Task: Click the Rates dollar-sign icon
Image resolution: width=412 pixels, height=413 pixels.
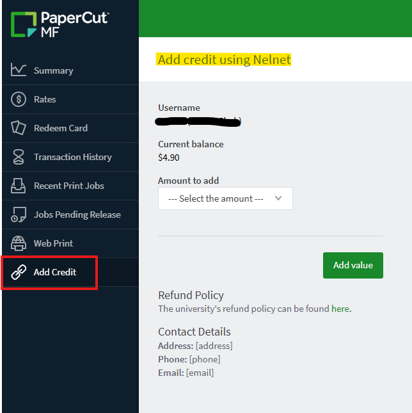Action: click(x=18, y=99)
